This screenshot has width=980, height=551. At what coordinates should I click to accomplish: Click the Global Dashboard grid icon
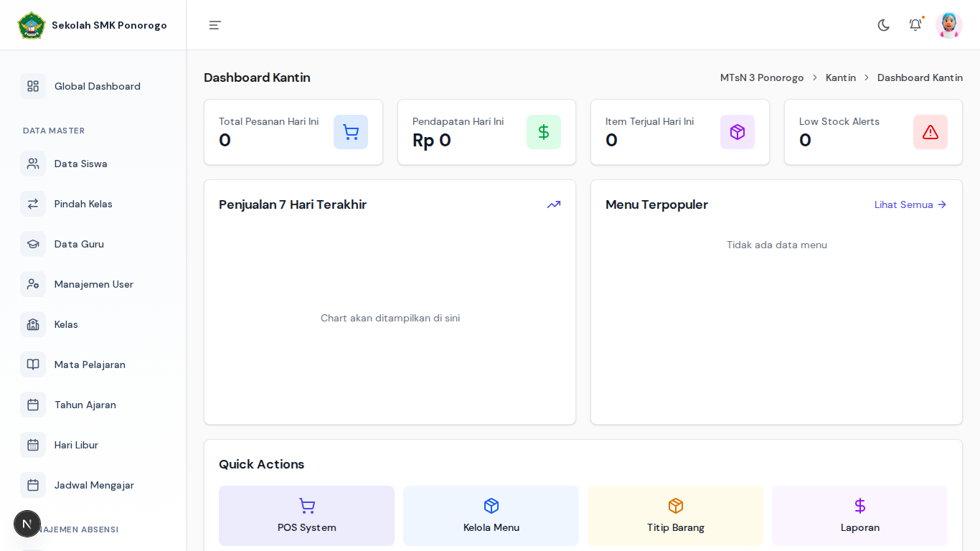pos(33,86)
